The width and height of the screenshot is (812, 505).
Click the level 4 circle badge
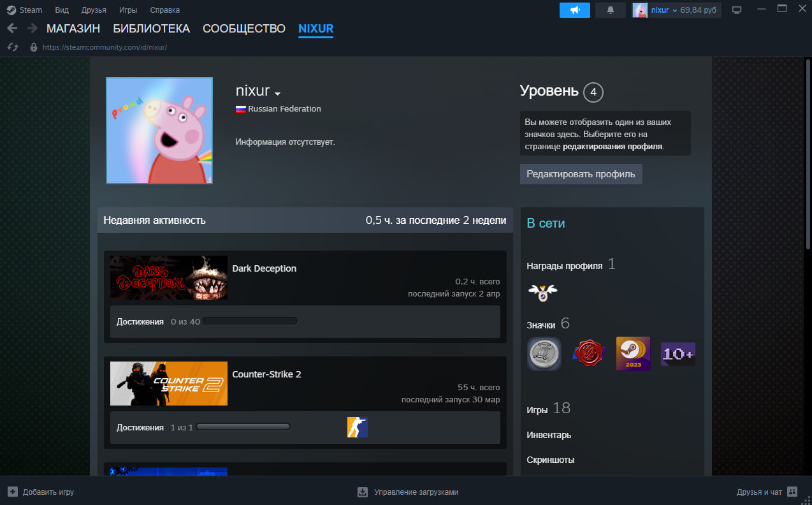pos(593,92)
